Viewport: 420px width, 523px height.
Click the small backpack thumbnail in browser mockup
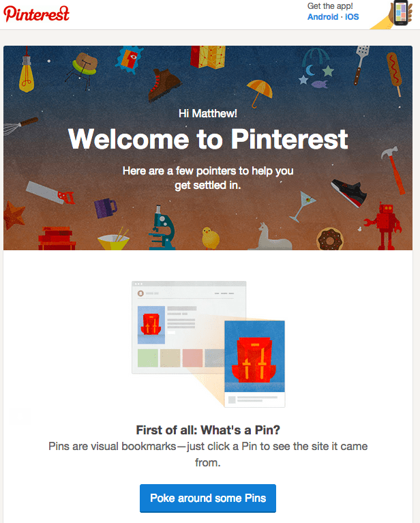151,325
